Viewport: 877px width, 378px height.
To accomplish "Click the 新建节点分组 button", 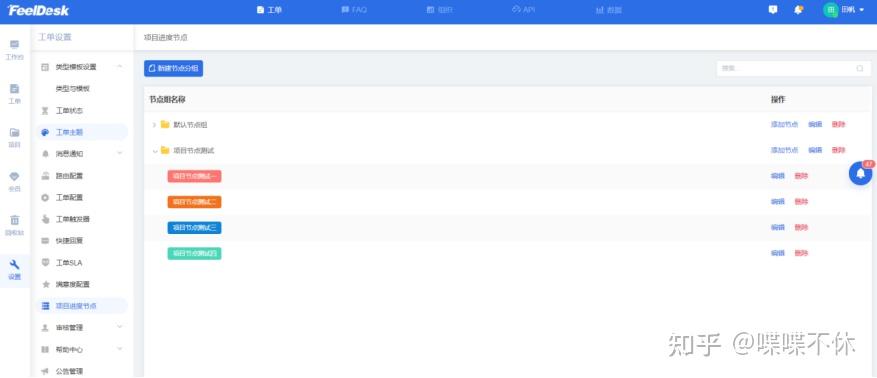I will point(173,68).
